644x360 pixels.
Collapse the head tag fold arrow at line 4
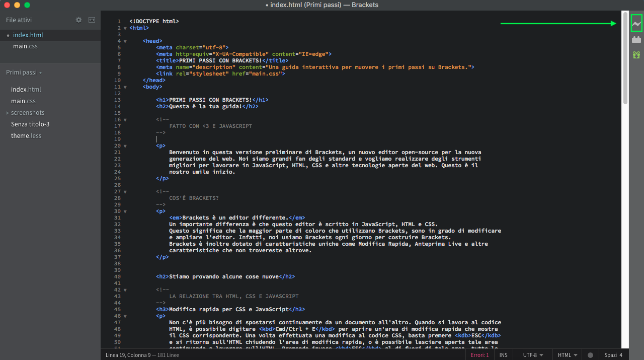tap(125, 41)
